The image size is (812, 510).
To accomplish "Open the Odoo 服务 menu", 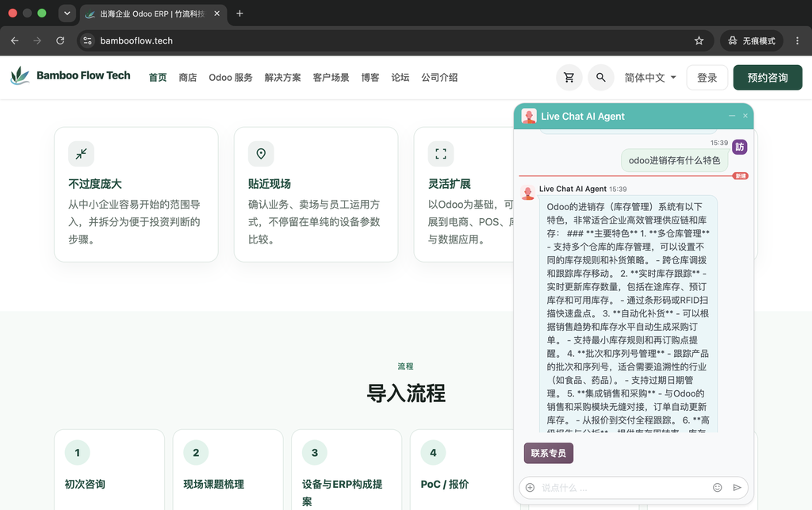I will (231, 78).
